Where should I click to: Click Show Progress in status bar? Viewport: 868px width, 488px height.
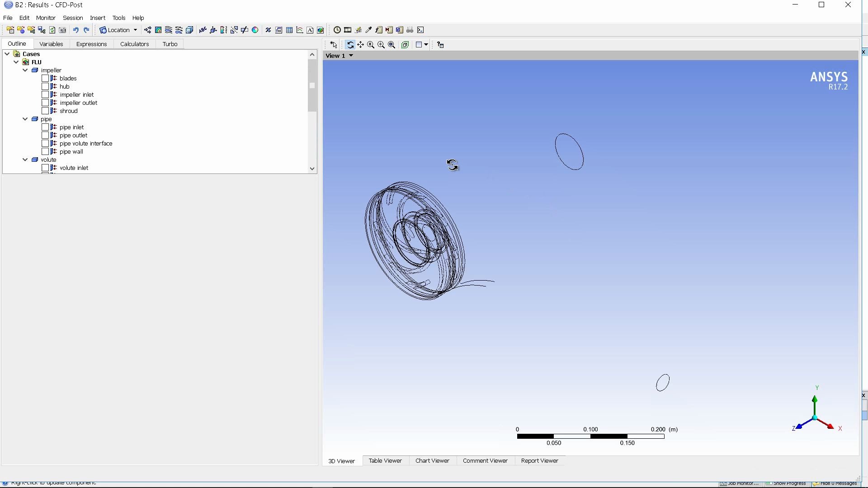(787, 483)
